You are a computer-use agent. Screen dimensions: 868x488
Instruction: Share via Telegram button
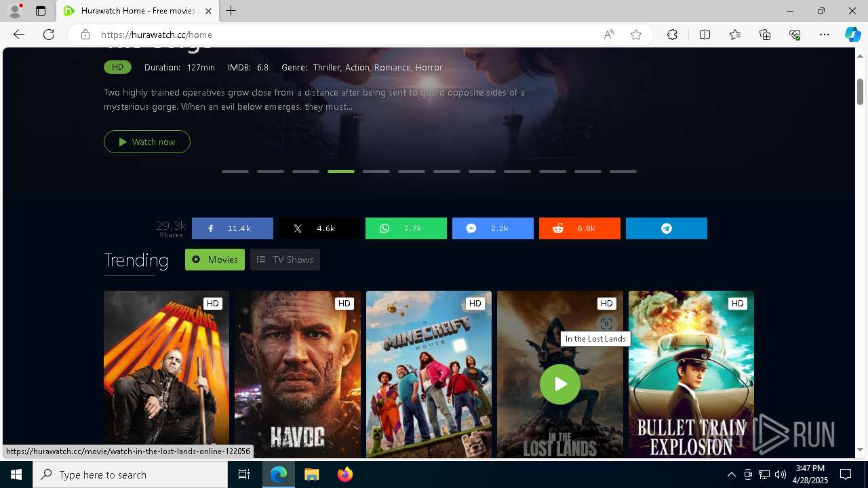tap(667, 228)
